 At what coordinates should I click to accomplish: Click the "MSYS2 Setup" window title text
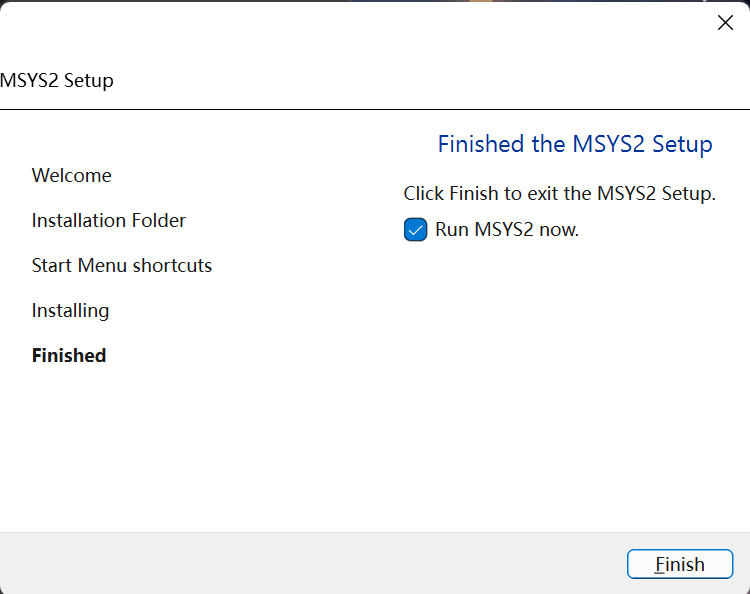point(57,81)
